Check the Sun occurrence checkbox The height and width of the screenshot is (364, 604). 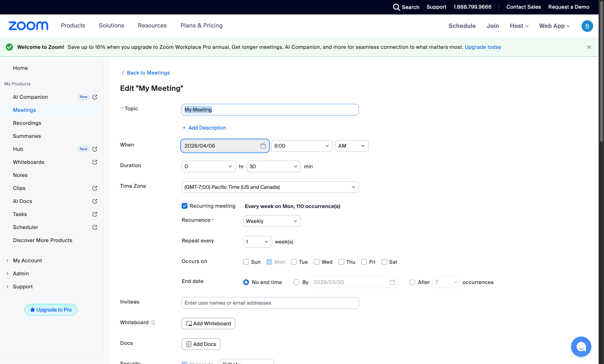246,262
